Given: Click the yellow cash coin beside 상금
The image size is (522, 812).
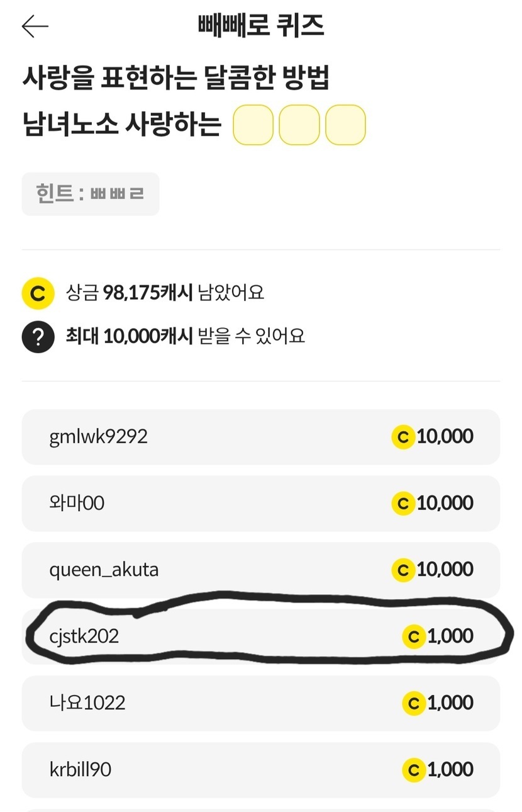Looking at the screenshot, I should point(37,293).
